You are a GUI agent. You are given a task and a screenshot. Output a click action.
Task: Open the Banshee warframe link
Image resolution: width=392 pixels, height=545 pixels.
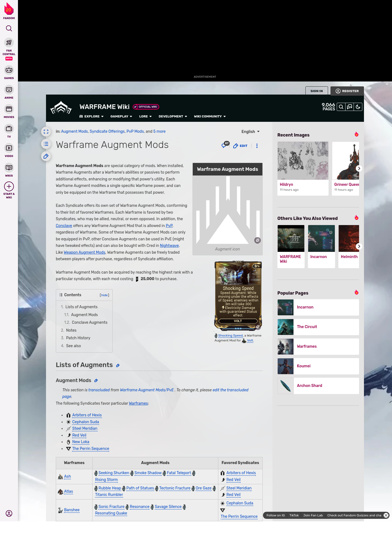coord(72,510)
